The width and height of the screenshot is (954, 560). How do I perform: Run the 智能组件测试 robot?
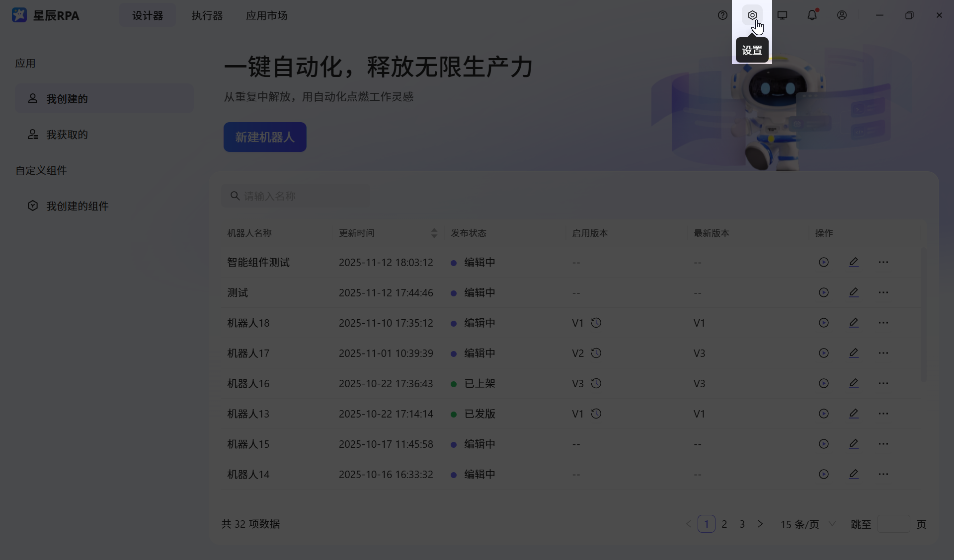tap(823, 262)
